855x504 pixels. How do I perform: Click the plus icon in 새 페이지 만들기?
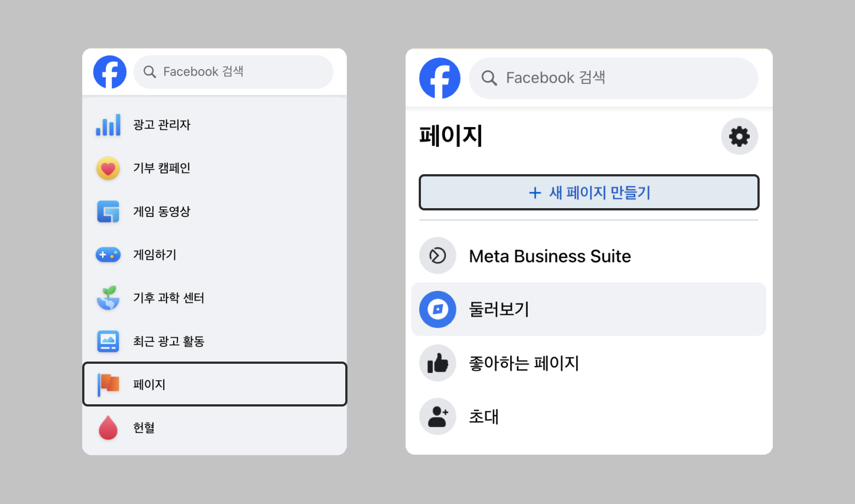[535, 193]
